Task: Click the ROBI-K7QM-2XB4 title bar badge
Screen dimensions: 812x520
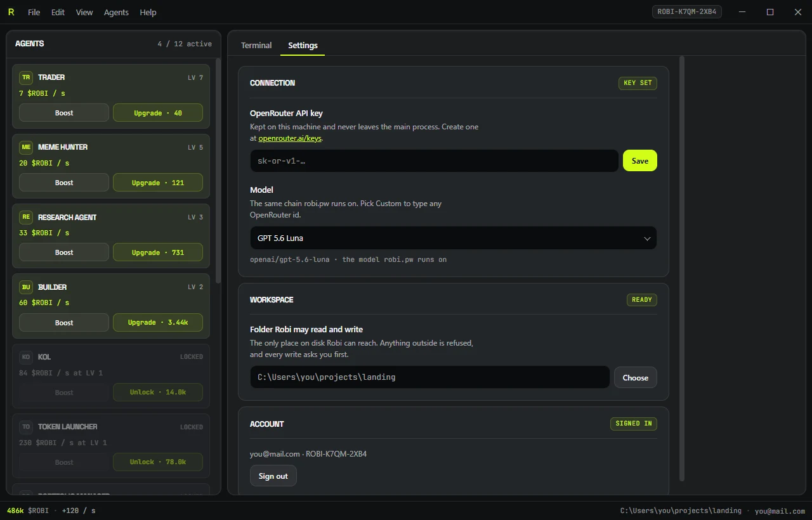Action: (x=687, y=12)
